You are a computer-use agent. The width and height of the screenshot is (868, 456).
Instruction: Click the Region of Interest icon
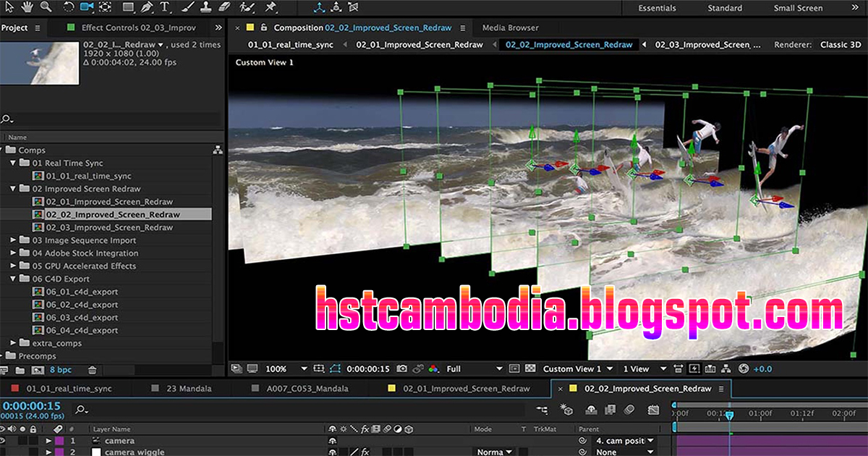[514, 368]
